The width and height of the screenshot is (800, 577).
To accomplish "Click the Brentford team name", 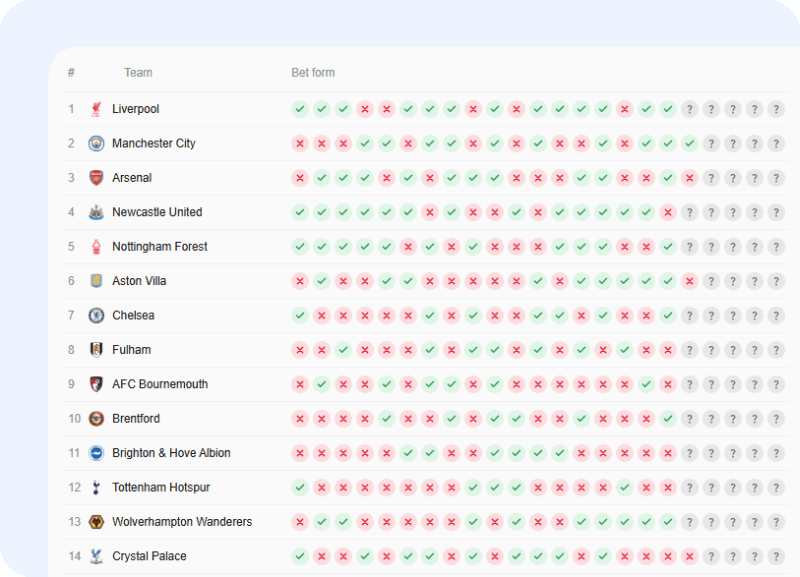I will 136,419.
